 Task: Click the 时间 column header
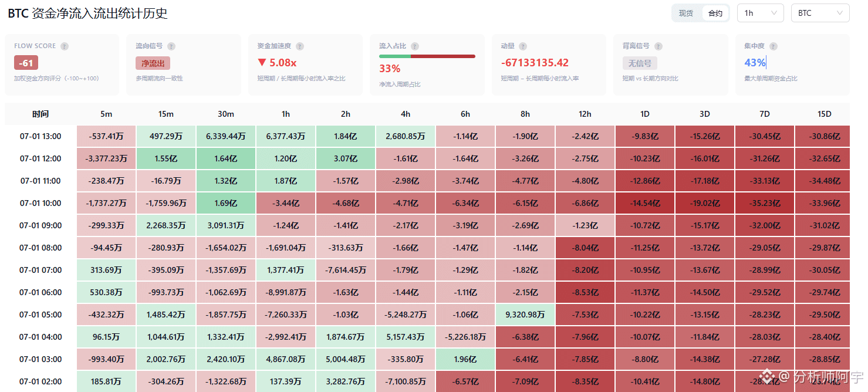click(x=40, y=114)
